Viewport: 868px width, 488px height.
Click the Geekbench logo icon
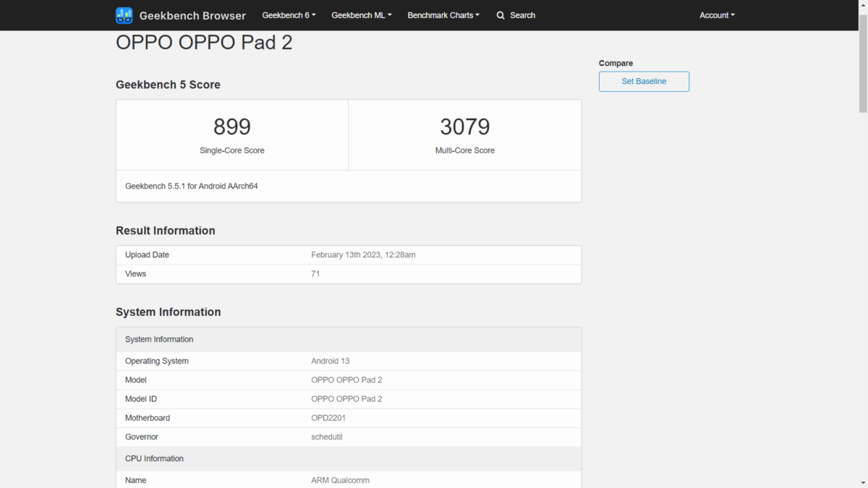[x=124, y=15]
